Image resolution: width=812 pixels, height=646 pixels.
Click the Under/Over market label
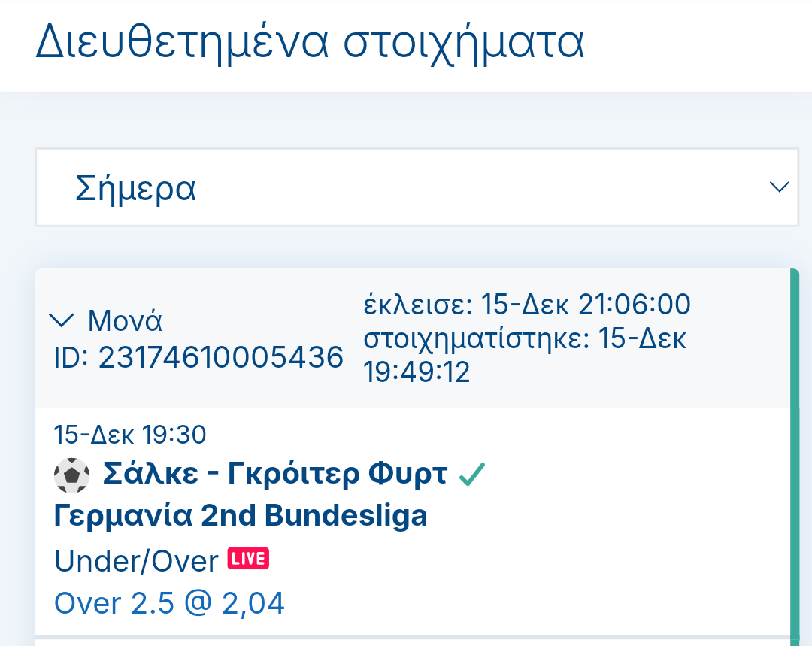click(136, 560)
